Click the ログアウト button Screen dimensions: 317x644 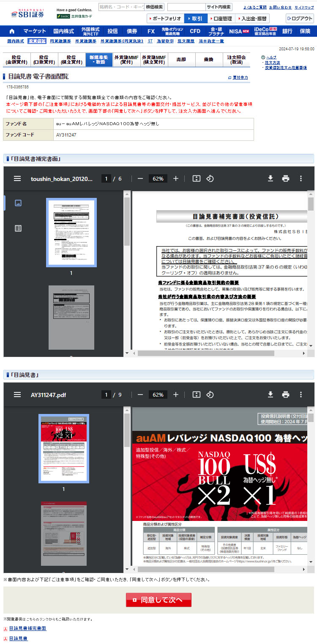tap(300, 19)
